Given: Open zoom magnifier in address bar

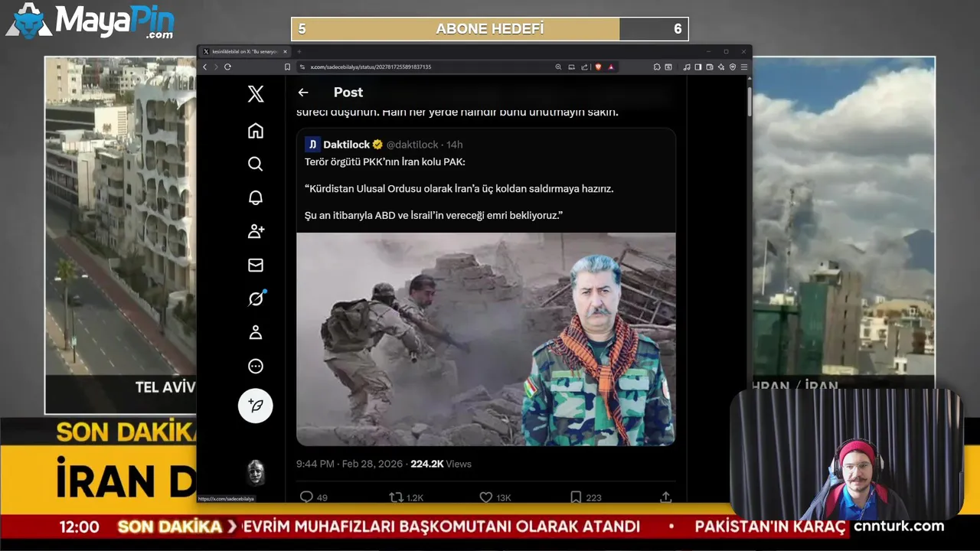Looking at the screenshot, I should tap(558, 67).
